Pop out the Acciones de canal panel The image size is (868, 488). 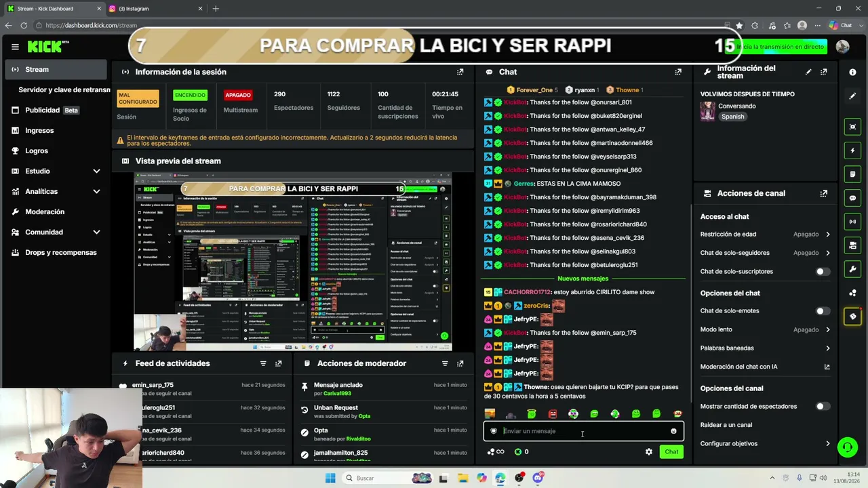point(824,193)
